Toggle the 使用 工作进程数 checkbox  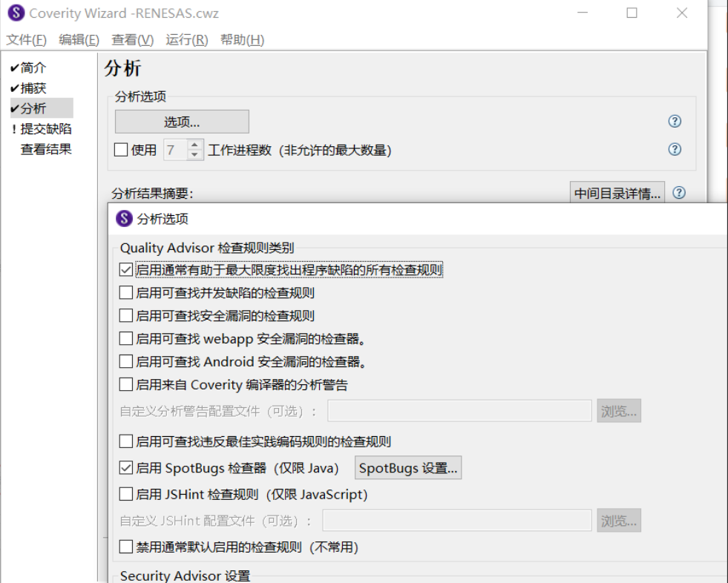(x=121, y=150)
